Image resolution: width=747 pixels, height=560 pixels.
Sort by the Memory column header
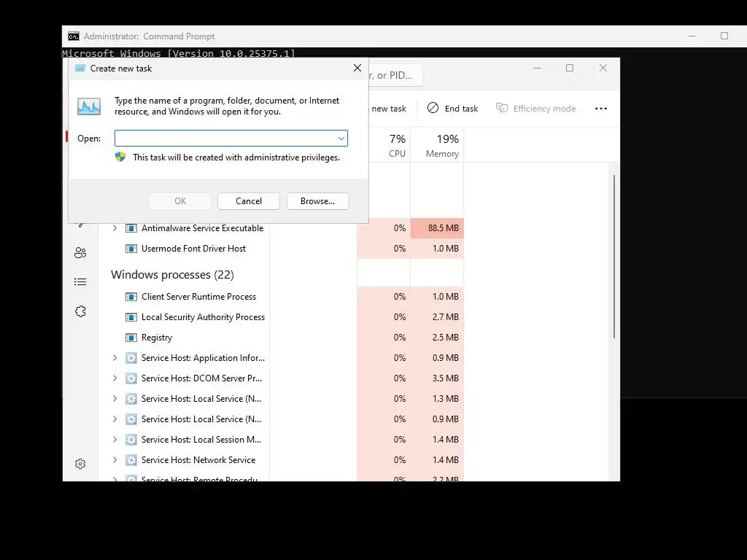438,145
